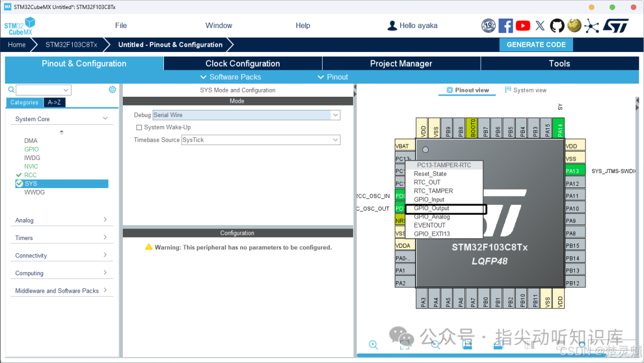Open the X social icon link

pos(540,26)
